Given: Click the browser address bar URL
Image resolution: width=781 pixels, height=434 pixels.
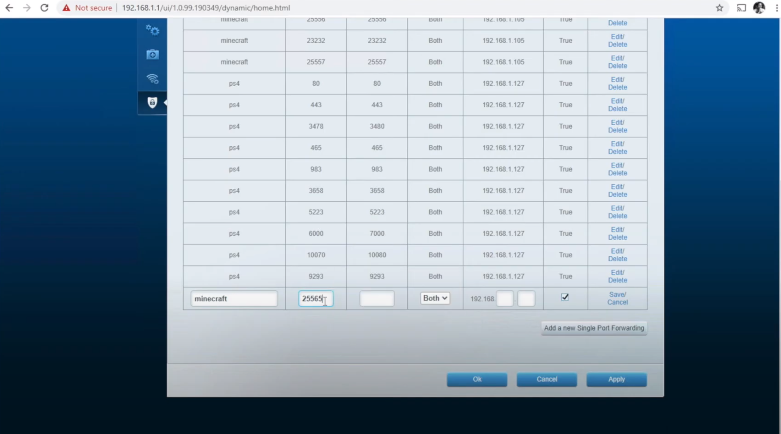Looking at the screenshot, I should click(206, 8).
